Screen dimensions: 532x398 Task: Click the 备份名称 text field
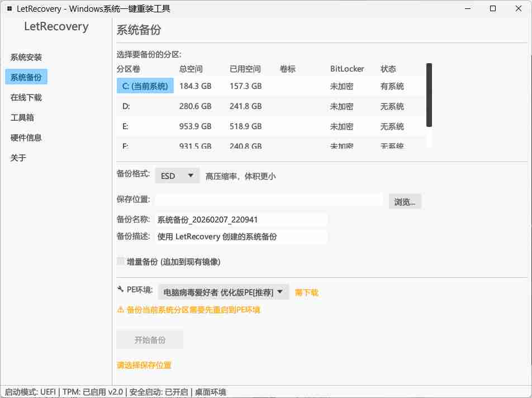pos(241,220)
